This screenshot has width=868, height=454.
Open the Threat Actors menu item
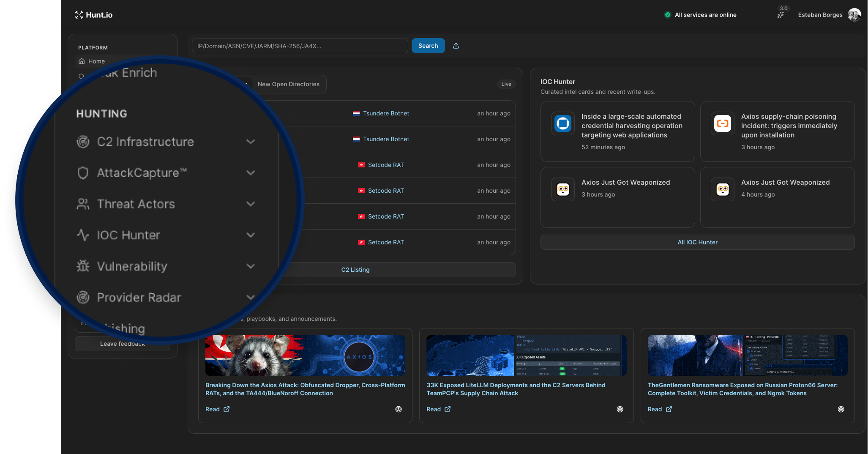pyautogui.click(x=136, y=204)
